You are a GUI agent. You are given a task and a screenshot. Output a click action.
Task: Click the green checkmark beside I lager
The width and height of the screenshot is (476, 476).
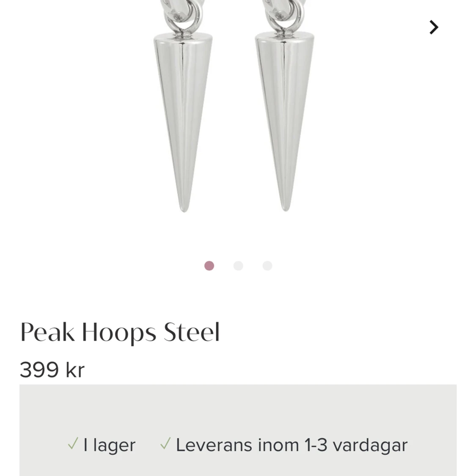73,443
